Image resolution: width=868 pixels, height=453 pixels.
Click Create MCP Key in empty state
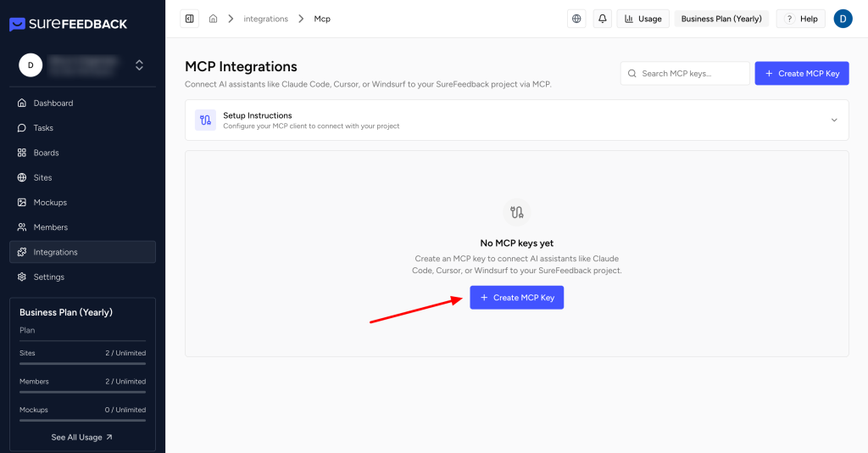(516, 298)
